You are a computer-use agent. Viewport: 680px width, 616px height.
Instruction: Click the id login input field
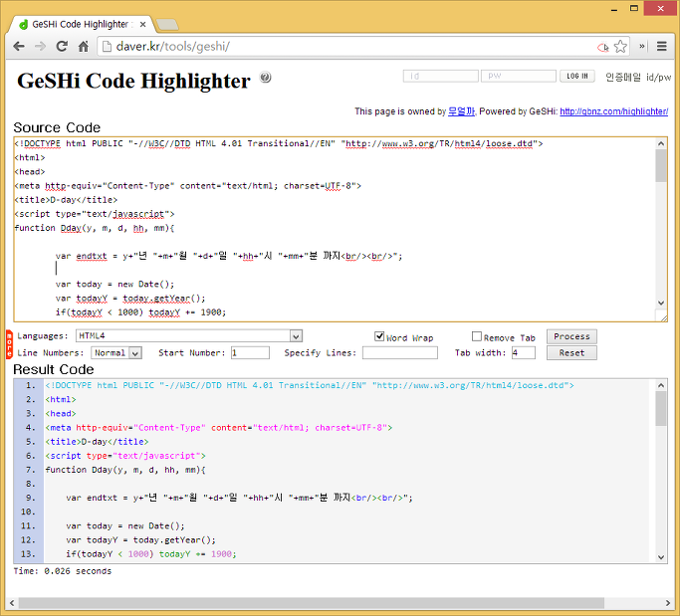tap(441, 77)
